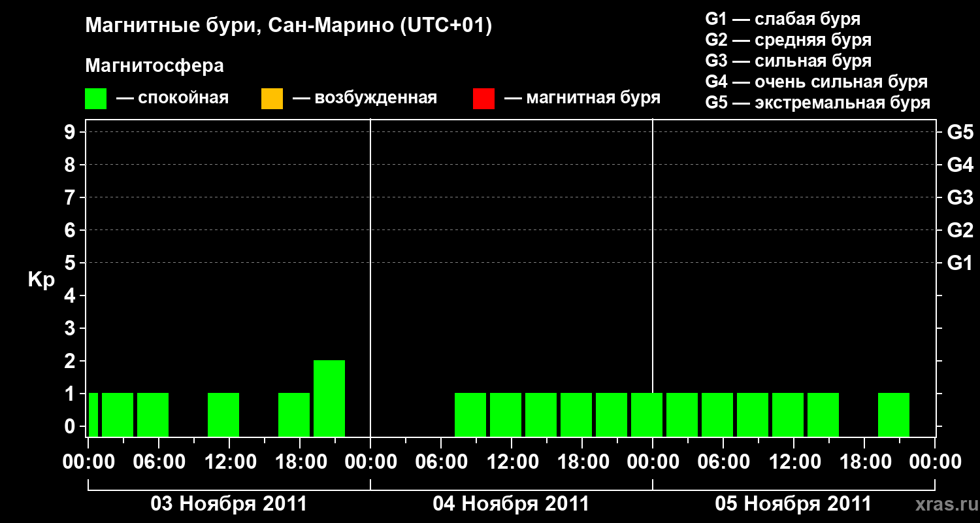The height and width of the screenshot is (523, 980).
Task: Click the orange excited magnetosphere legend swatch
Action: point(272,99)
